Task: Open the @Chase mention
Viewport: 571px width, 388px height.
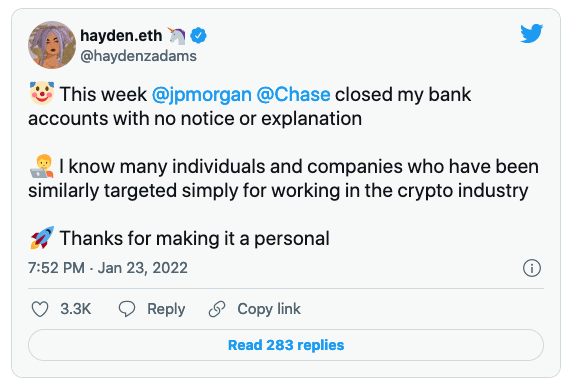Action: pyautogui.click(x=294, y=95)
